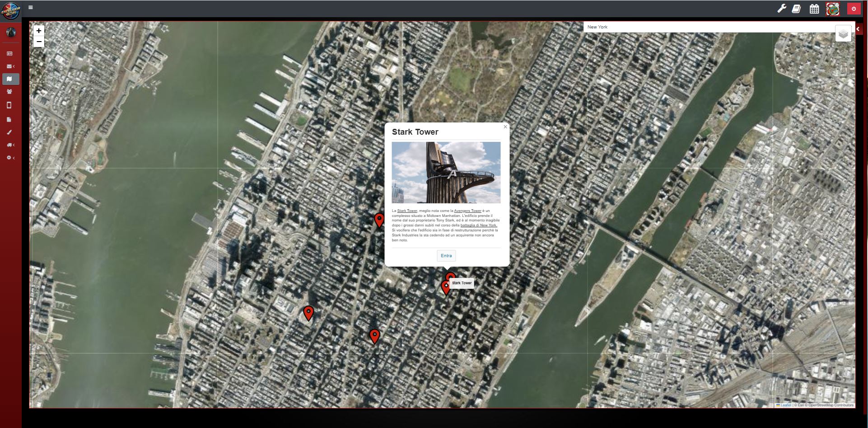The image size is (868, 428).
Task: Click the Excelsior GDR logo
Action: click(10, 11)
